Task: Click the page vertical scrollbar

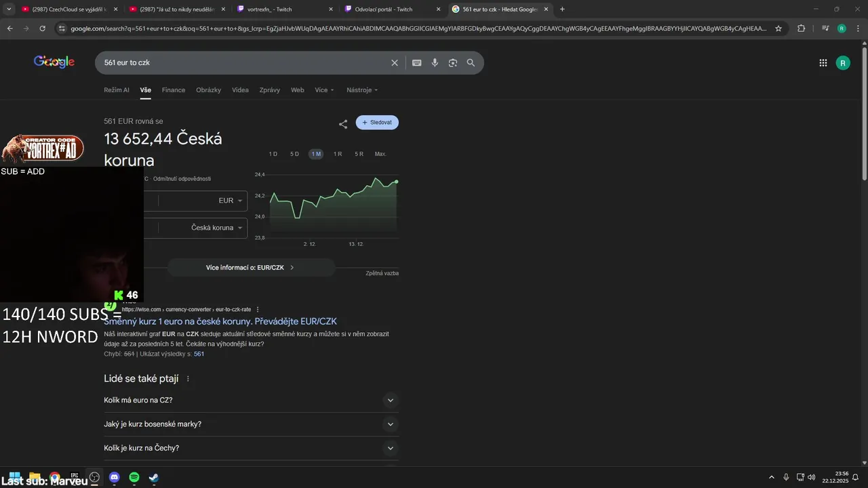Action: click(x=864, y=114)
